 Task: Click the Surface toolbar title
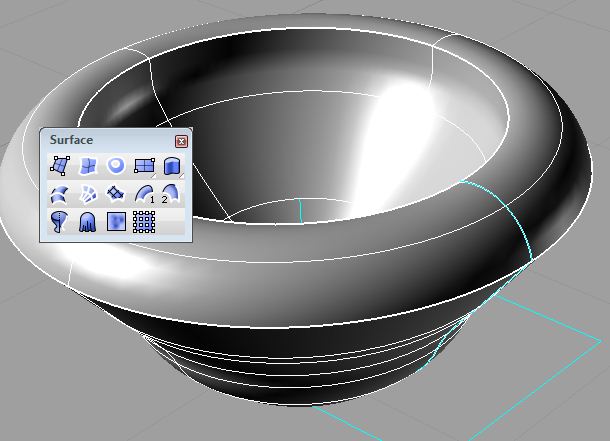point(71,140)
